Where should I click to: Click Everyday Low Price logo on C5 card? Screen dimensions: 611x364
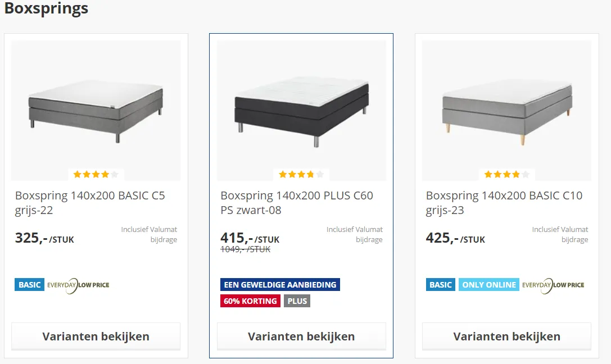point(78,285)
